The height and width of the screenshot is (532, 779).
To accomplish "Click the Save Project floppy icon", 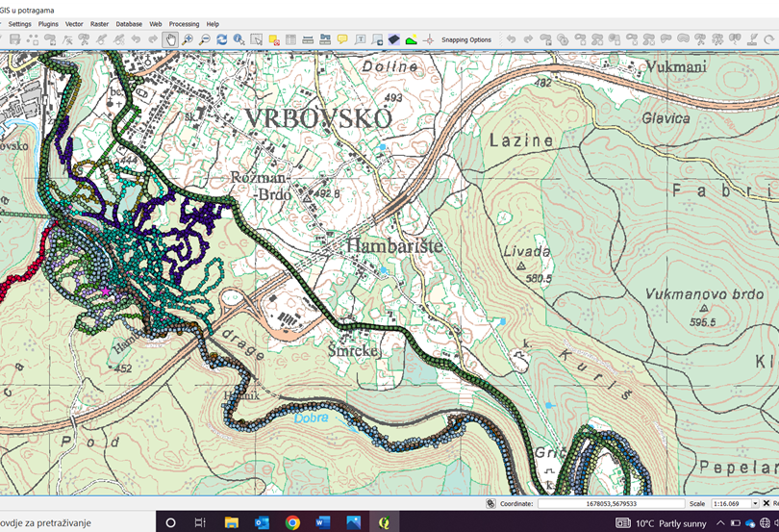I will 14,39.
